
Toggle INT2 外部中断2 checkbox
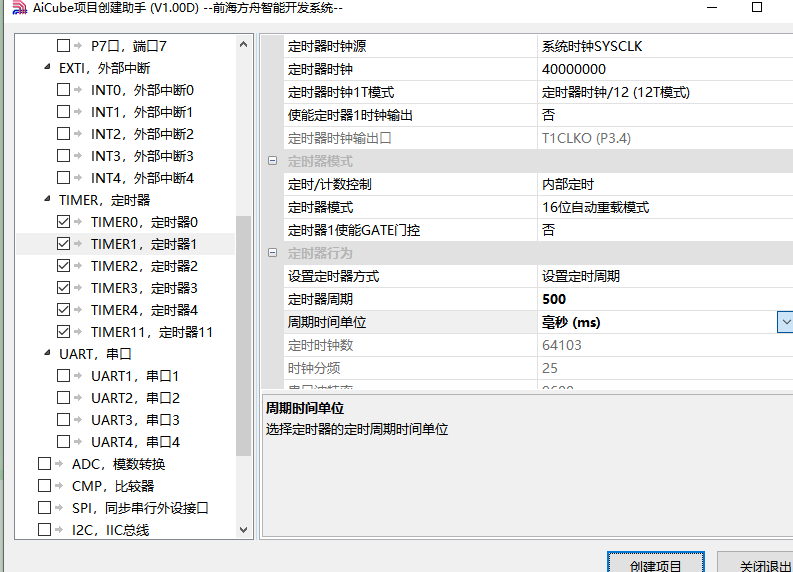click(63, 134)
